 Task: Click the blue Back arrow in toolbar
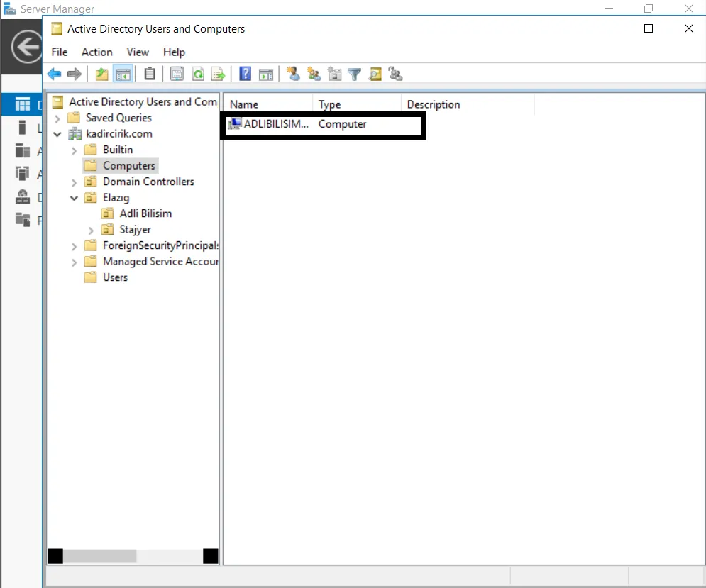[54, 74]
